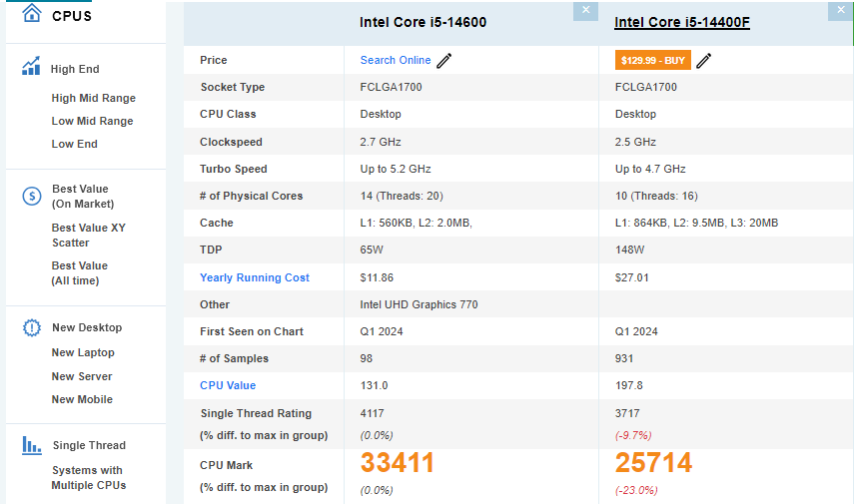Remove Intel Core i5-14600 from comparison
Image resolution: width=854 pixels, height=504 pixels.
(585, 10)
